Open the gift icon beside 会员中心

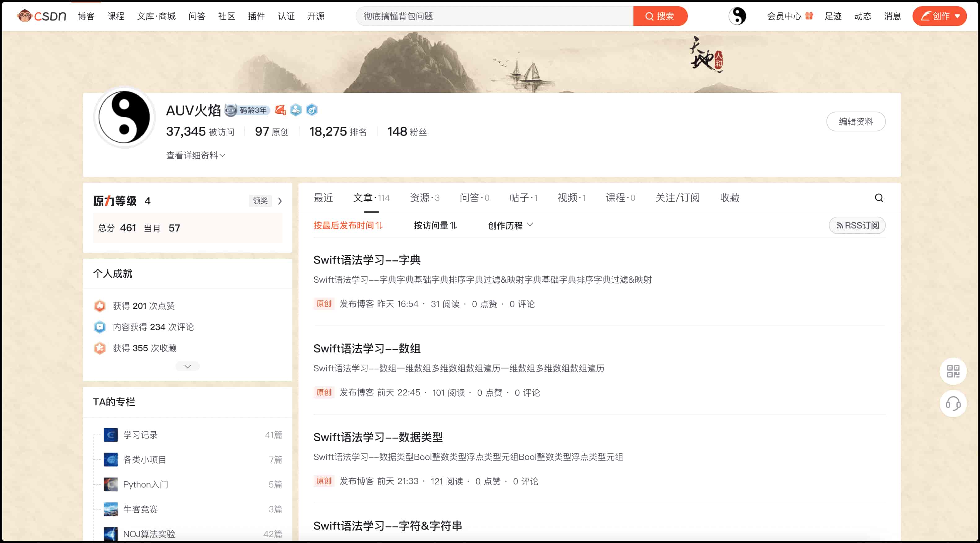(809, 15)
